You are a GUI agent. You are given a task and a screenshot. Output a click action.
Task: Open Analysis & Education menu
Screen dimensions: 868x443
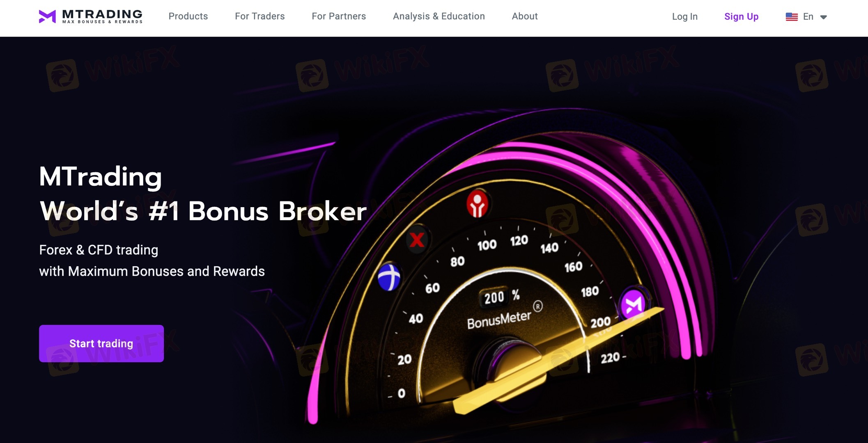[x=439, y=16]
